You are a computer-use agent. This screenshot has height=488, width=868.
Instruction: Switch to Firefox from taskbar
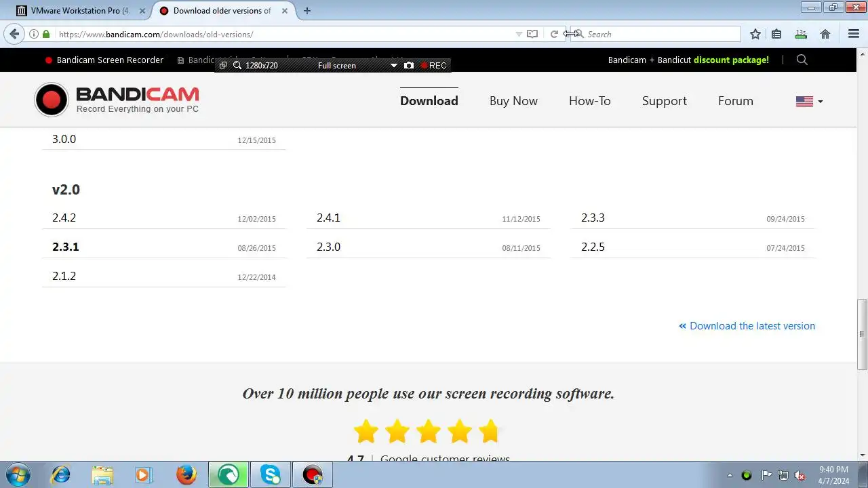tap(186, 474)
